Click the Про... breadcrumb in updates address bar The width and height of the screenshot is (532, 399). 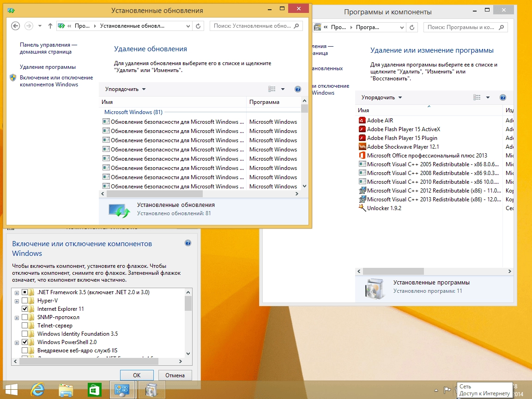click(82, 26)
